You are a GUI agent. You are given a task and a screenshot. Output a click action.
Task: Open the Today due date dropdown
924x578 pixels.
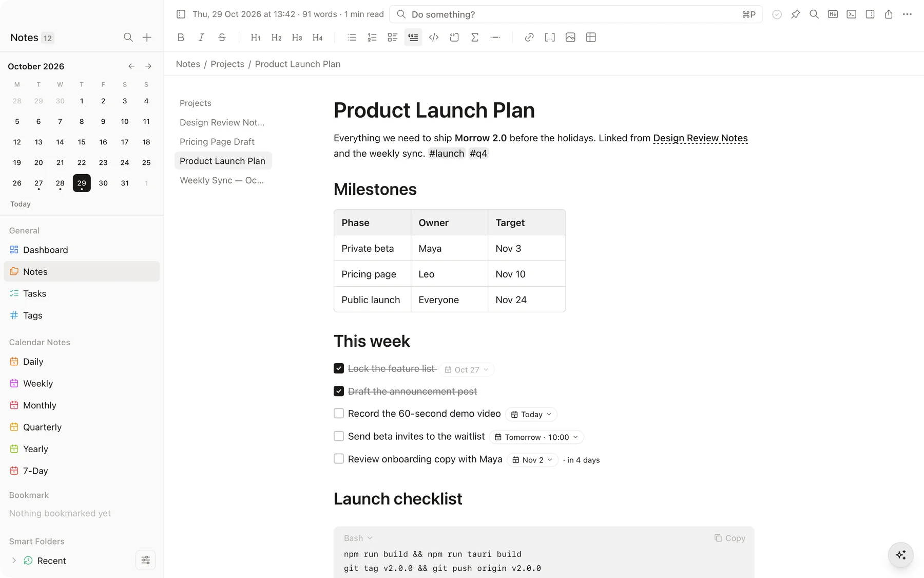click(x=531, y=414)
